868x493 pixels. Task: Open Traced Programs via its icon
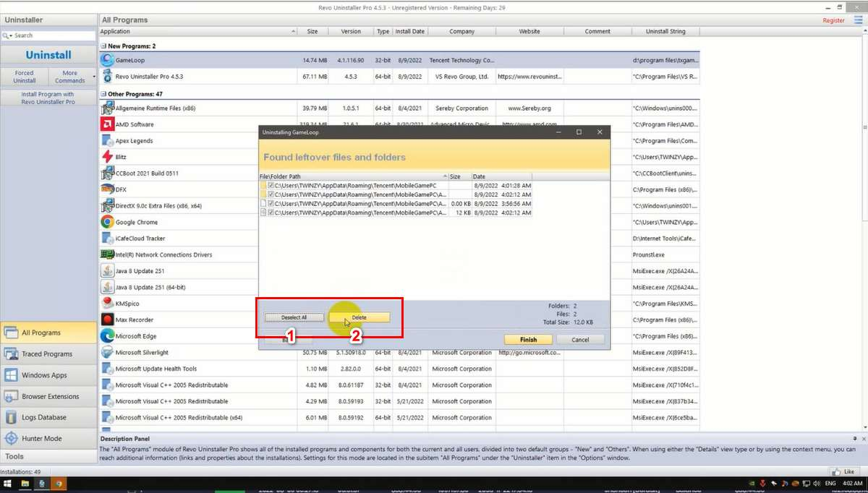pyautogui.click(x=12, y=354)
